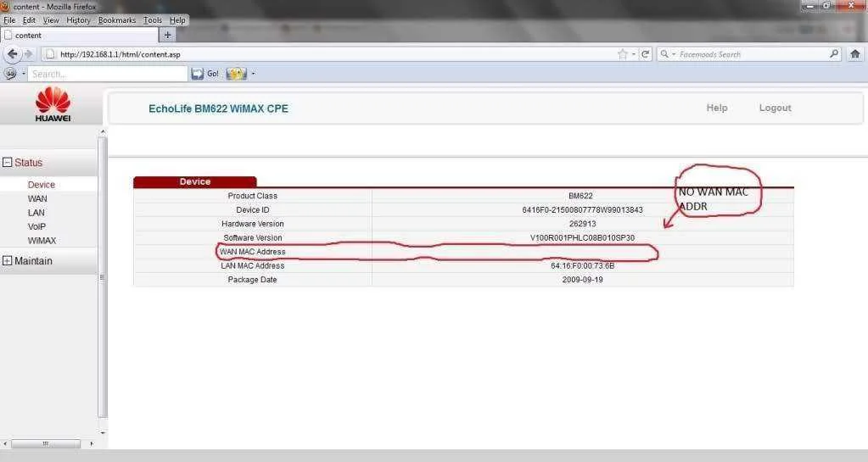Click the 'Product Class' label
Screen dimensions: 868x462
(x=253, y=195)
